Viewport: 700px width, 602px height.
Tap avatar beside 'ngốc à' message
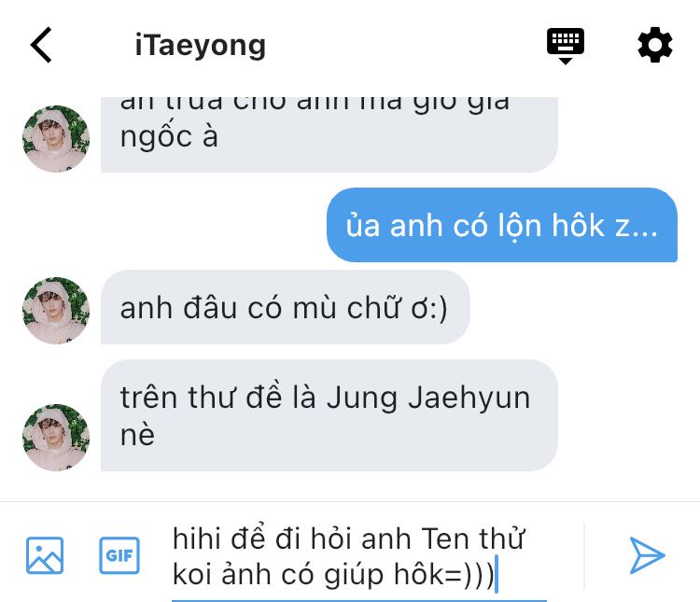56,139
